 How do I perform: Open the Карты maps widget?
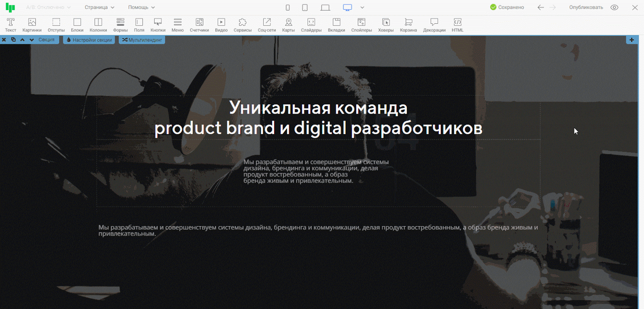coord(288,25)
